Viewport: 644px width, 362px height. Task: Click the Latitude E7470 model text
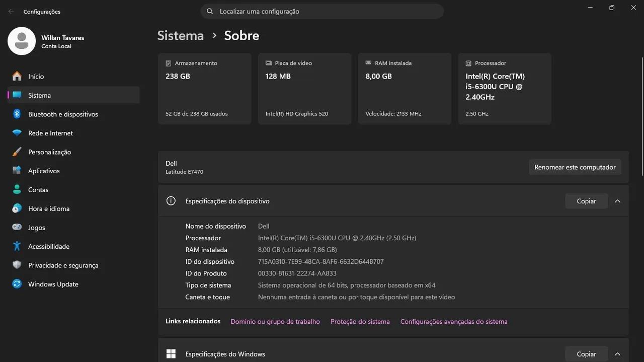point(184,172)
